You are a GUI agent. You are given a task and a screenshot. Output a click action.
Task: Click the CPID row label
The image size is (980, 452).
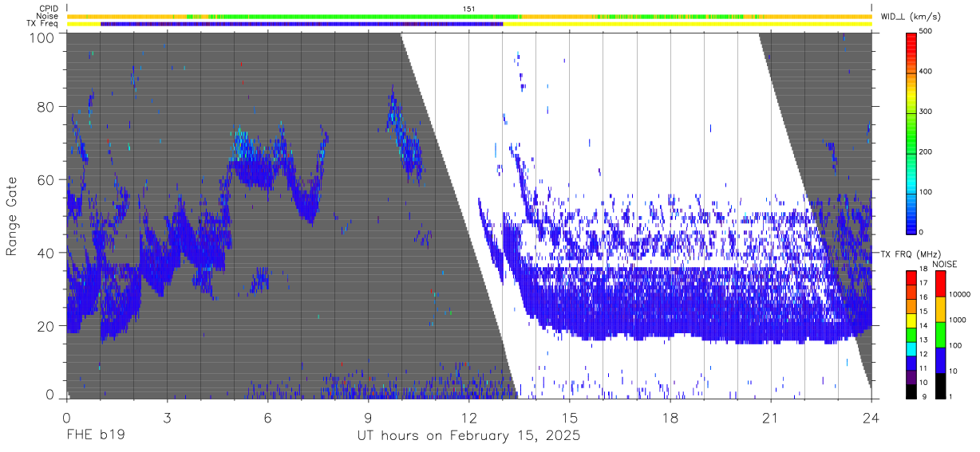tap(48, 9)
